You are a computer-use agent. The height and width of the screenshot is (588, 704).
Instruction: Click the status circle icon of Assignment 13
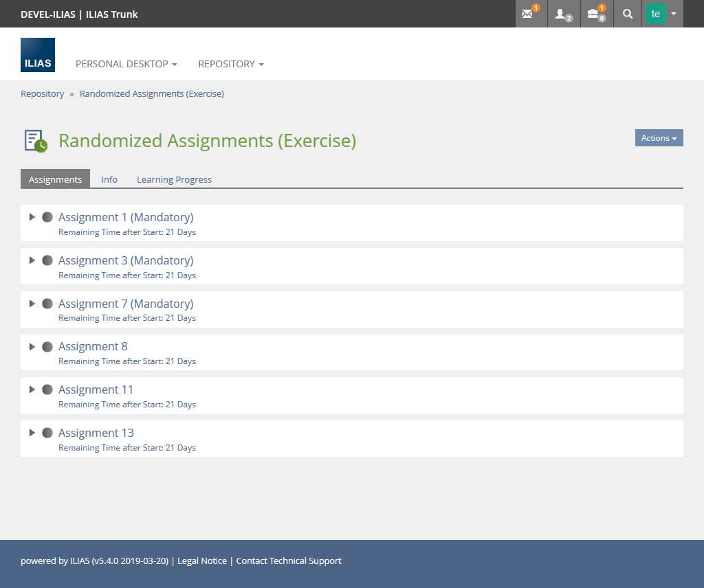tap(47, 433)
